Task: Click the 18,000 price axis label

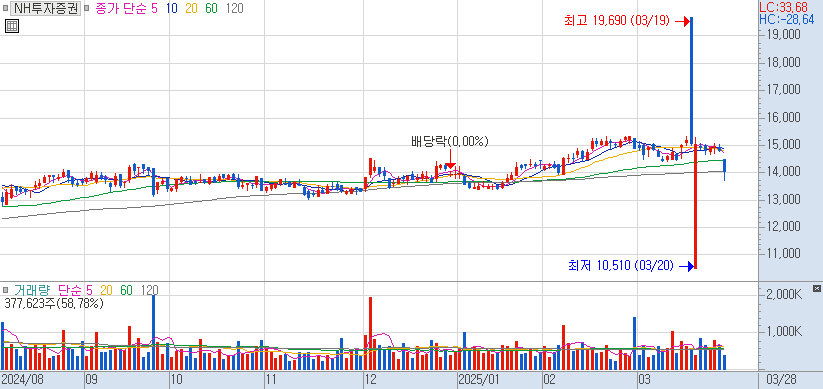Action: [783, 62]
